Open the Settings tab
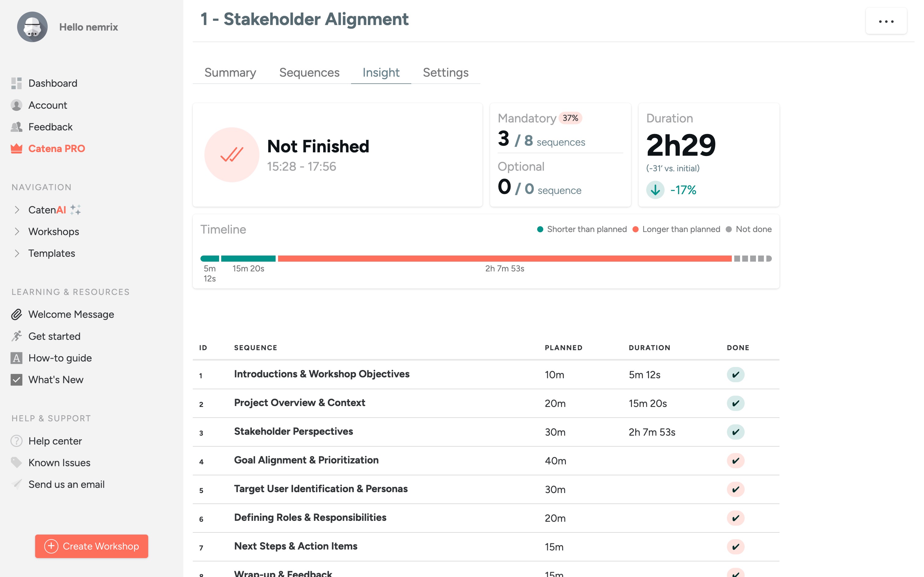This screenshot has width=924, height=577. coord(446,73)
